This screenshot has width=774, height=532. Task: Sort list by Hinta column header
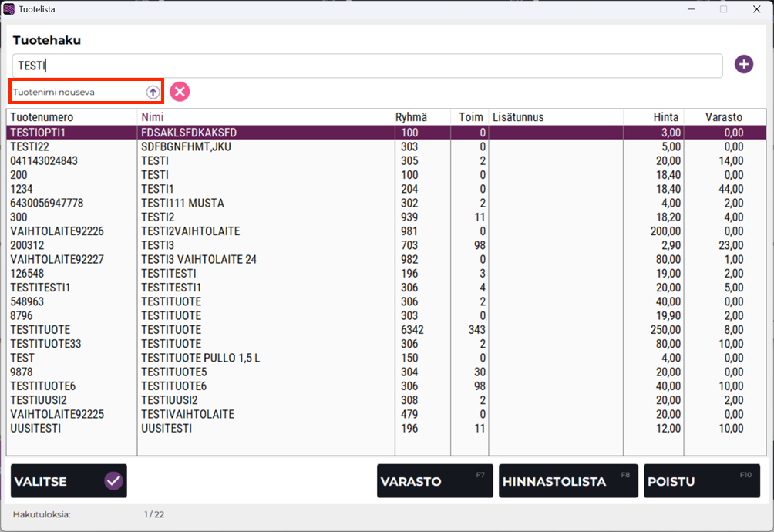coord(665,117)
